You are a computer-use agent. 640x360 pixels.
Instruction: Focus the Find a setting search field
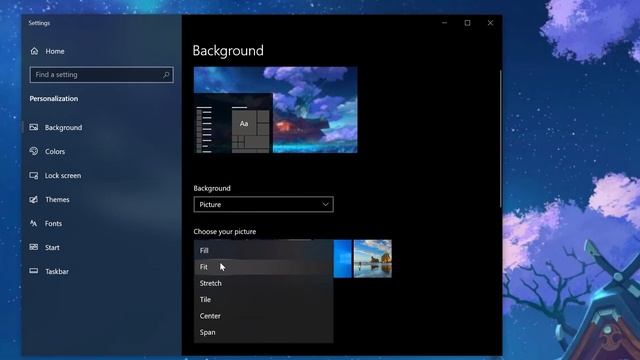(x=102, y=75)
